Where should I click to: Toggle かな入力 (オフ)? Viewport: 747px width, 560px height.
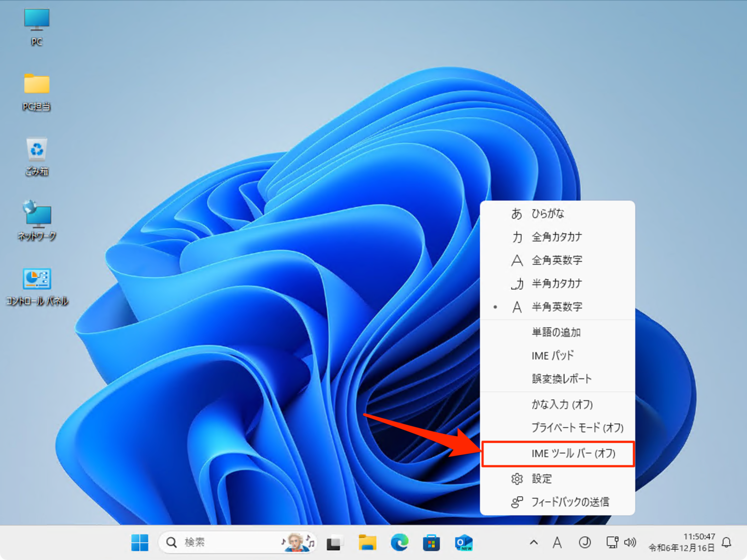[x=557, y=404]
